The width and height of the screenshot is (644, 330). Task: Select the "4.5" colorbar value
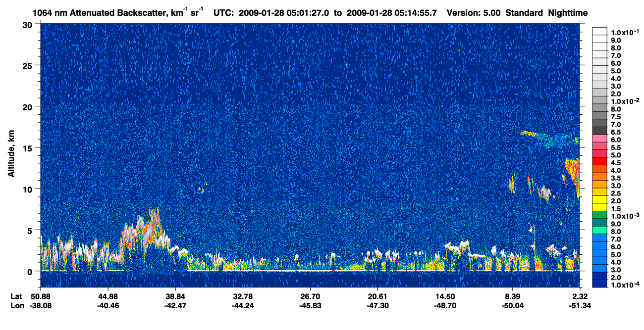[x=616, y=163]
